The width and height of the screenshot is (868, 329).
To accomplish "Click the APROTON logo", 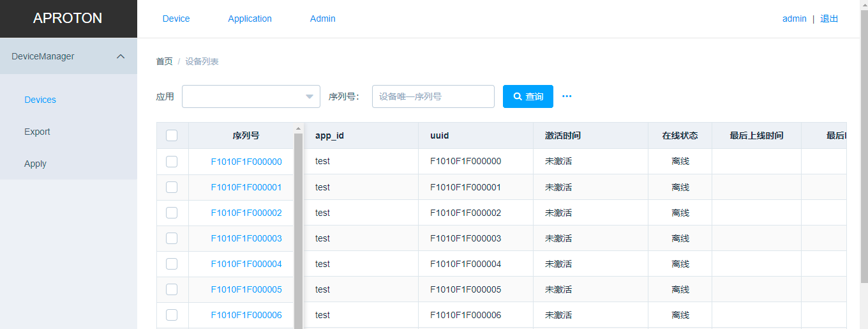I will [x=68, y=19].
